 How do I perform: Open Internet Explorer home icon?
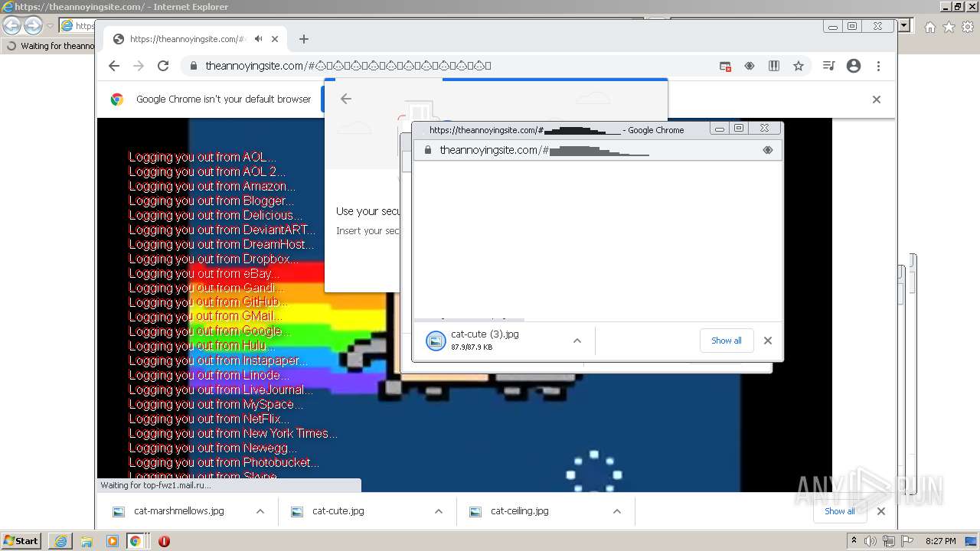(929, 27)
